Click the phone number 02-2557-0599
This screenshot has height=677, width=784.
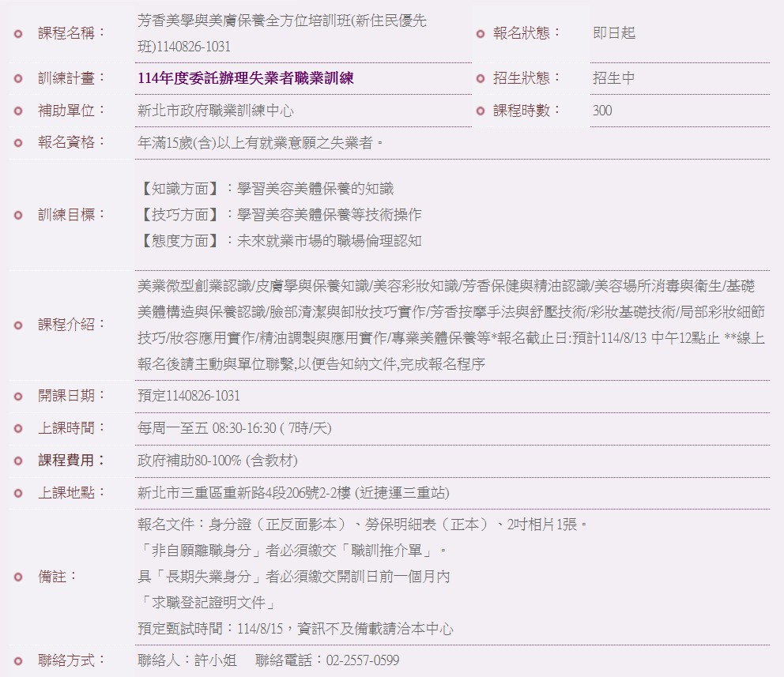point(363,660)
